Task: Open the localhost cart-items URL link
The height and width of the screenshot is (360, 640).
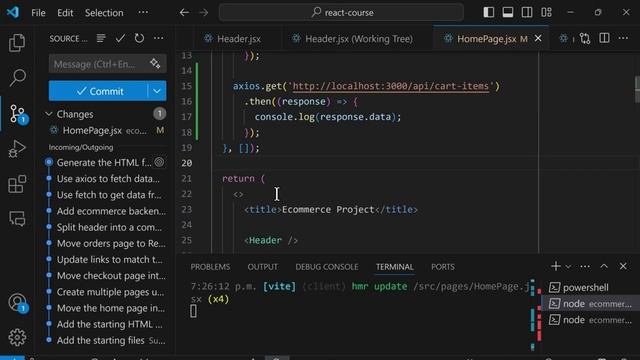Action: click(391, 86)
